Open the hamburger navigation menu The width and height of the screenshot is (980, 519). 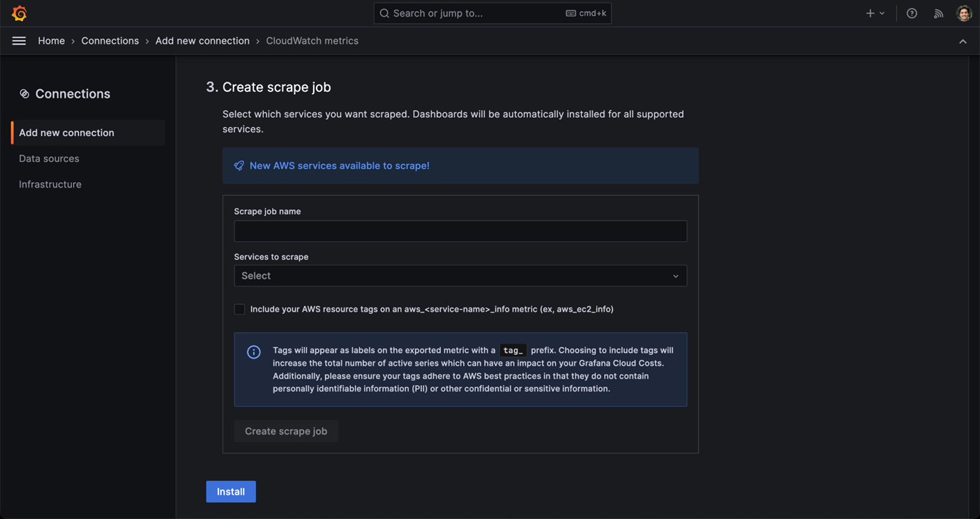[x=19, y=40]
